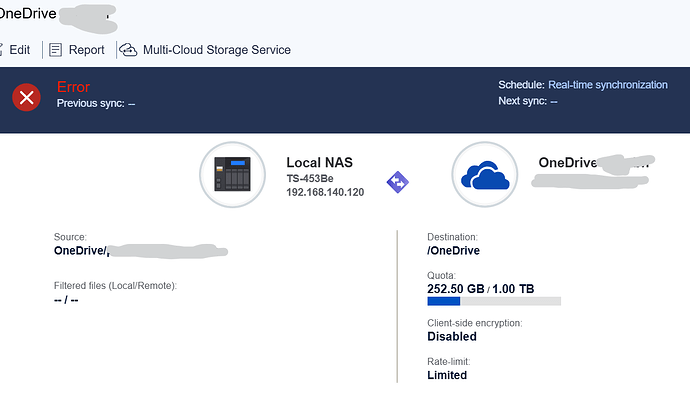Click the Disabled client-side encryption value
The width and height of the screenshot is (690, 410).
click(452, 337)
